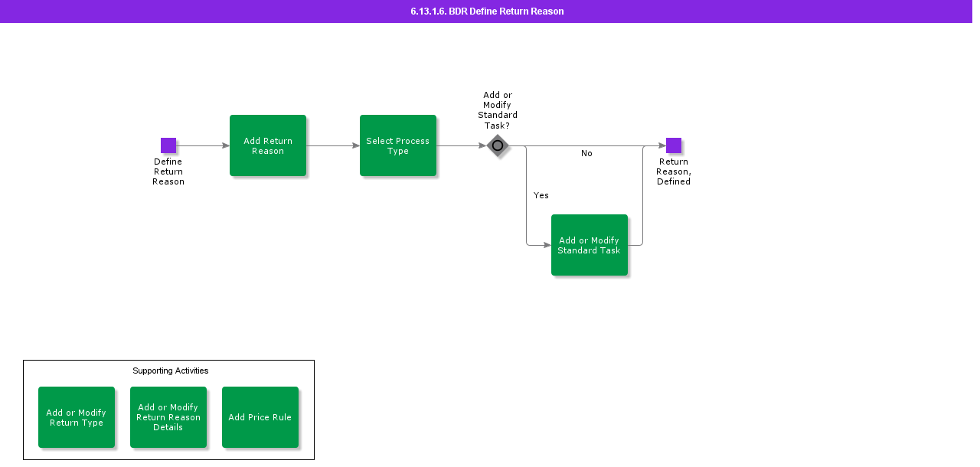Click the arrow from Select Process Type to gateway
The height and width of the screenshot is (467, 980).
point(462,145)
